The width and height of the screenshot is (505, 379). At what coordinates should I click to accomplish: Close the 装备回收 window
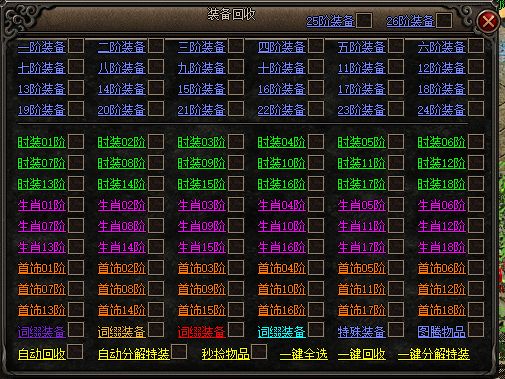[488, 21]
